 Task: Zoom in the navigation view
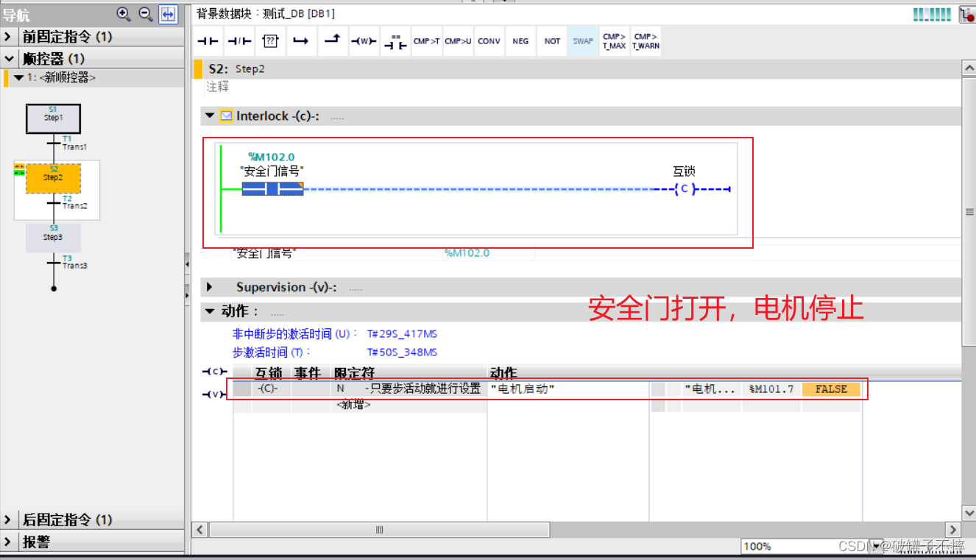[x=123, y=13]
